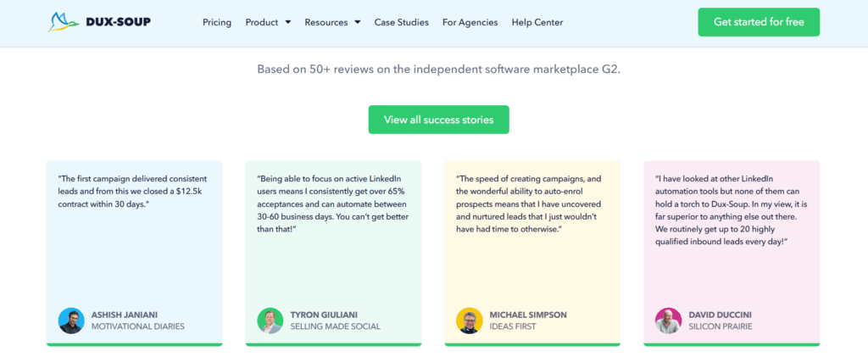Select the blue Ashish Janiani testimonial card
Viewport: 868px width, 357px height.
point(135,254)
